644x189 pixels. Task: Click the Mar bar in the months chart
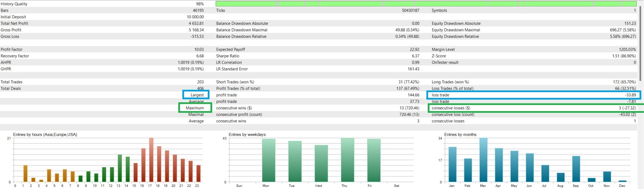click(x=483, y=160)
